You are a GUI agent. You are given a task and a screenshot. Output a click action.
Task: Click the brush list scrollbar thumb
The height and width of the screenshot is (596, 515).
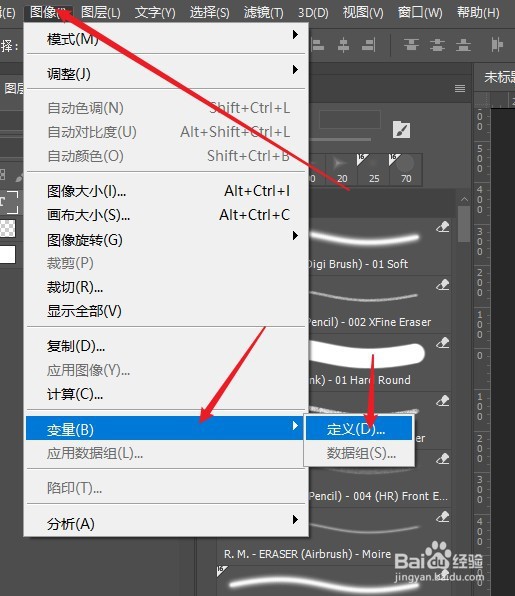pyautogui.click(x=464, y=224)
